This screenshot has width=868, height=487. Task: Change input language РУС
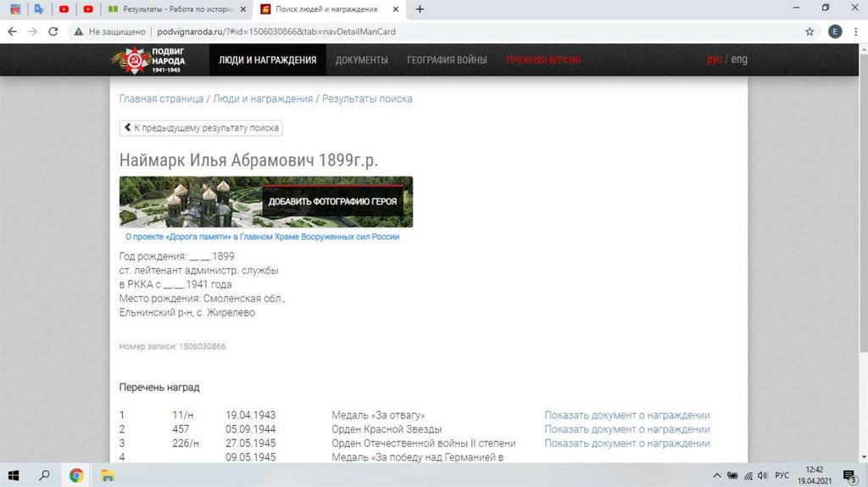click(x=782, y=475)
